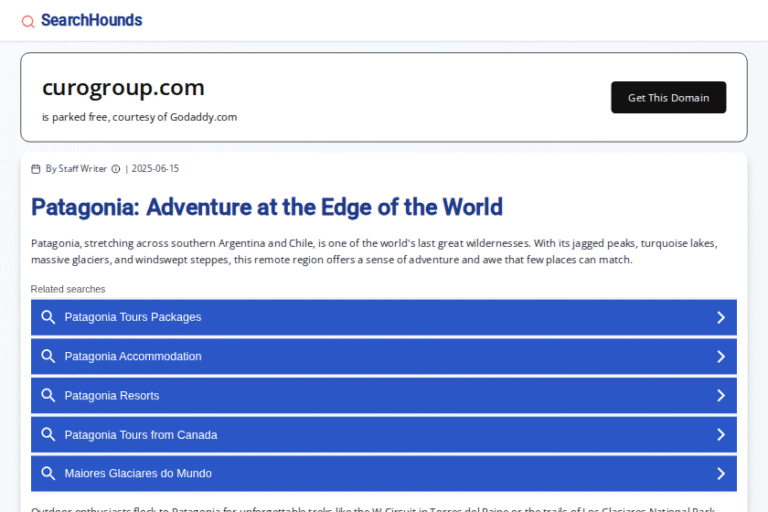Visit the Maiores Glaciares do Mundo link
768x512 pixels.
138,473
